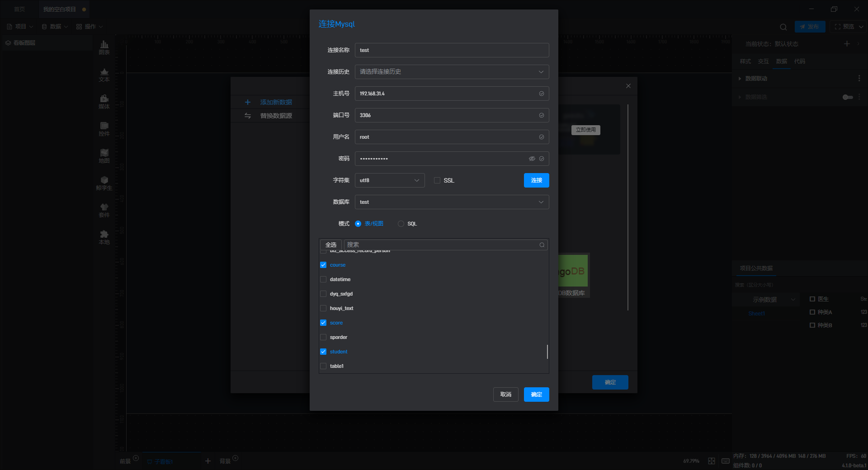The height and width of the screenshot is (470, 868).
Task: Select the SQL mode radio
Action: [x=401, y=224]
